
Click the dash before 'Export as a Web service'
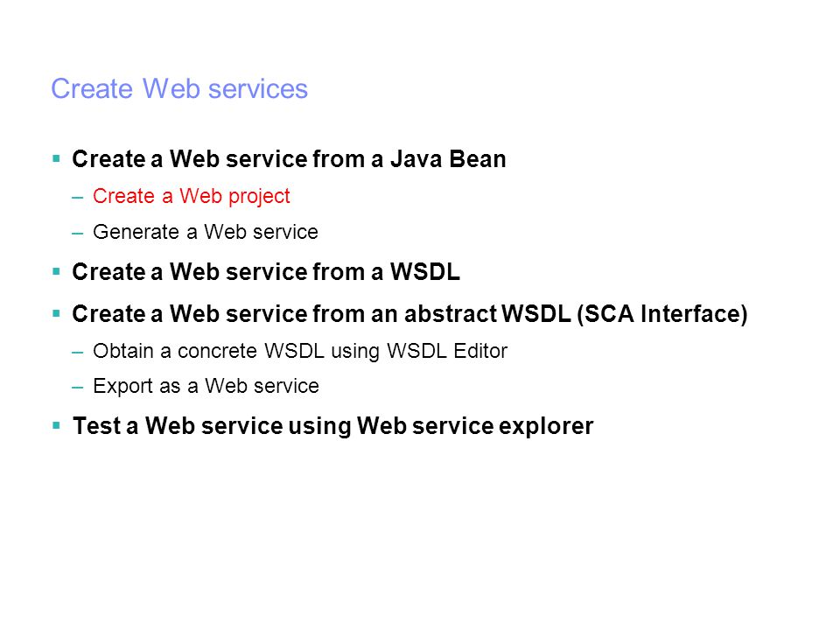pyautogui.click(x=78, y=388)
